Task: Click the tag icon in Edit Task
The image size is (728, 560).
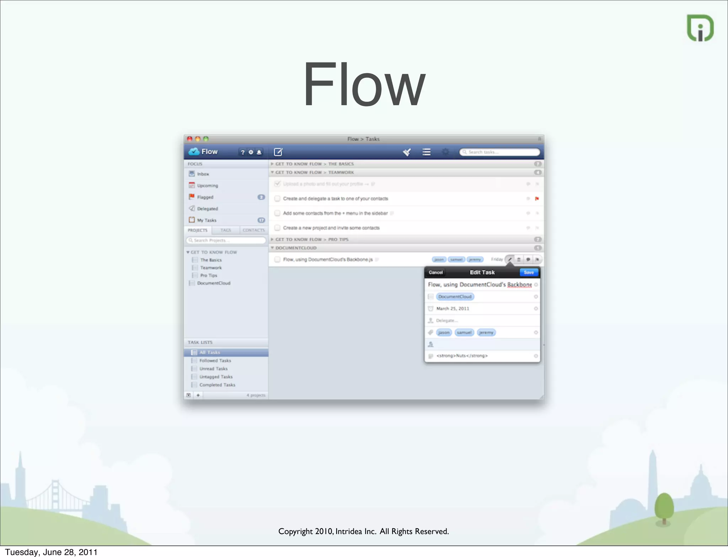Action: point(430,333)
